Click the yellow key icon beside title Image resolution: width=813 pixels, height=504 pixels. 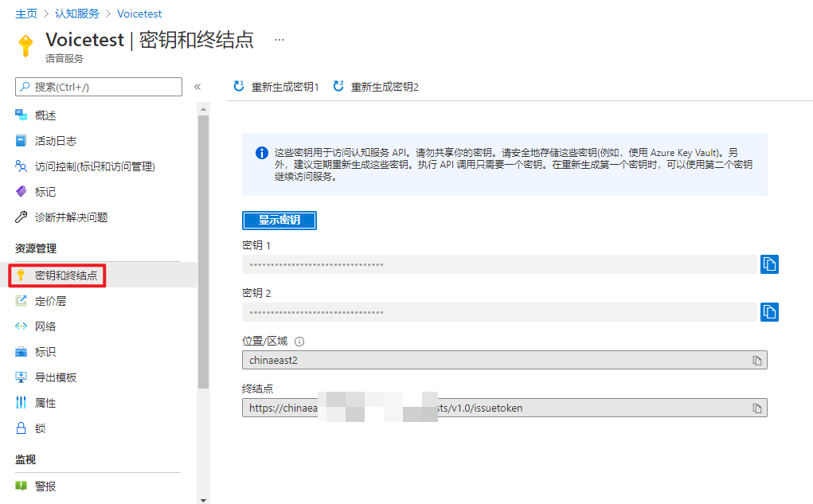tap(25, 45)
